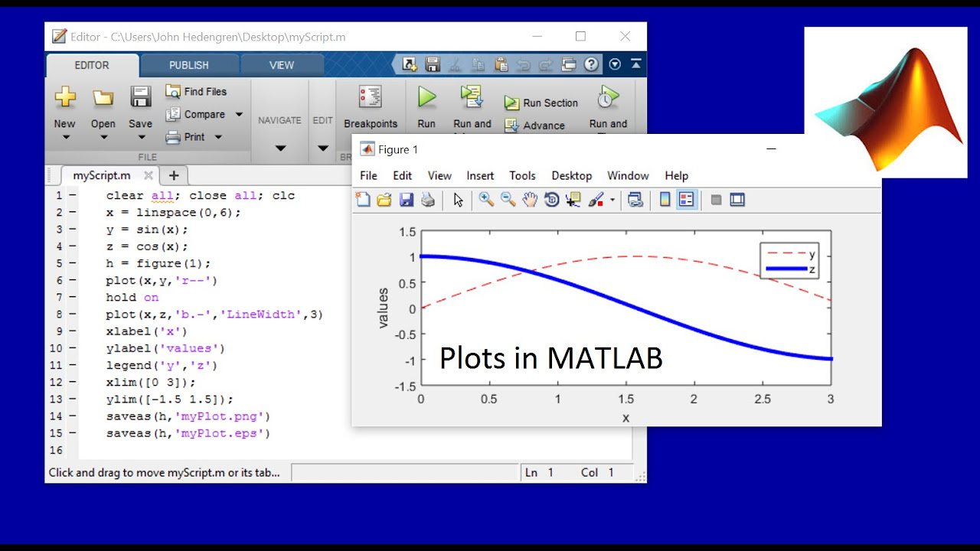This screenshot has height=551, width=980.
Task: Select the Data Cursor tool
Action: click(x=573, y=200)
